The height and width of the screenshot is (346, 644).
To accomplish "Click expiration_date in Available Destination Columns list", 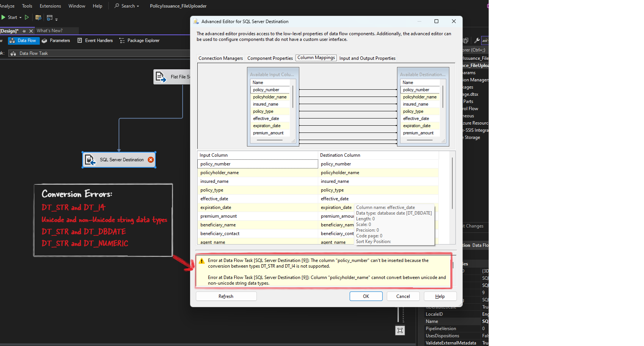I will pos(420,126).
